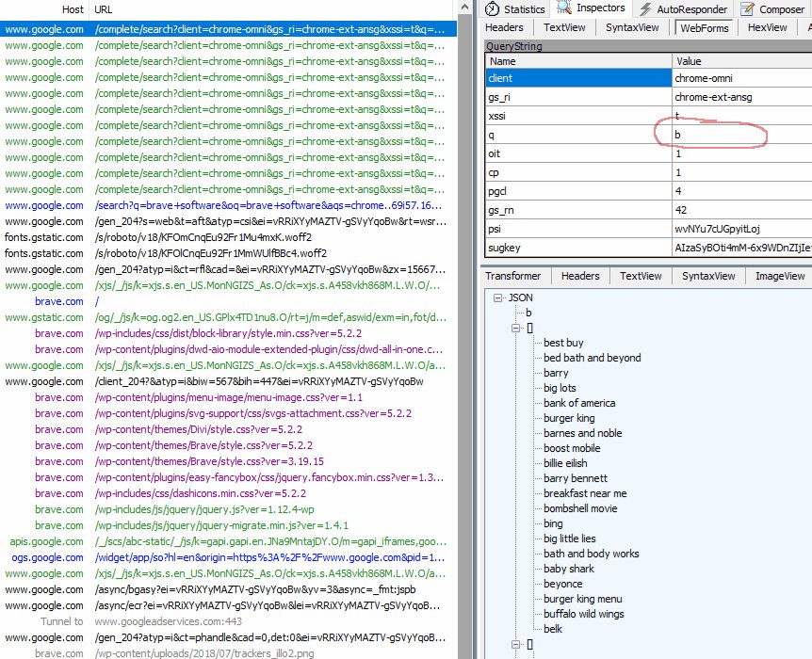This screenshot has height=659, width=812.
Task: Select the jquery-migrate.min.js session
Action: [228, 525]
